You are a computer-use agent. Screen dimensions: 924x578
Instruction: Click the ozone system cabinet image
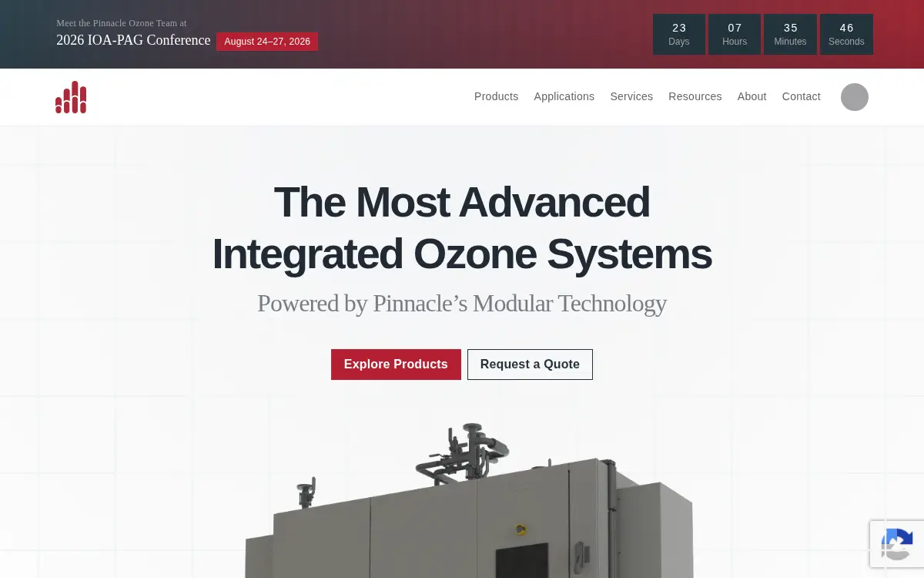[470, 501]
